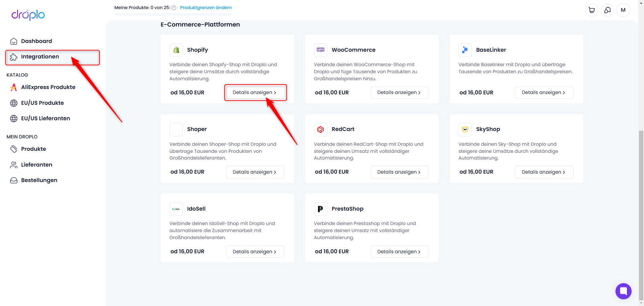
Task: Click the EU/US Lieferanten globe icon
Action: pyautogui.click(x=14, y=119)
